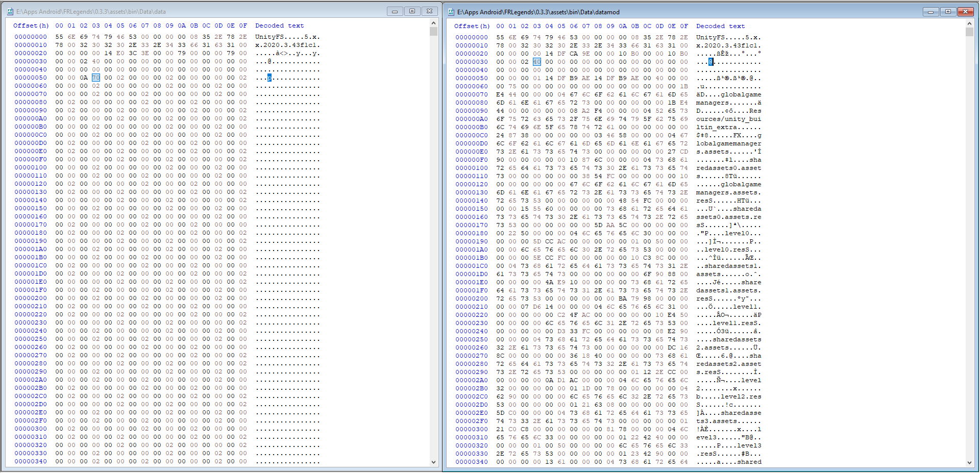Image resolution: width=980 pixels, height=473 pixels.
Task: Minimize the data window
Action: (395, 11)
